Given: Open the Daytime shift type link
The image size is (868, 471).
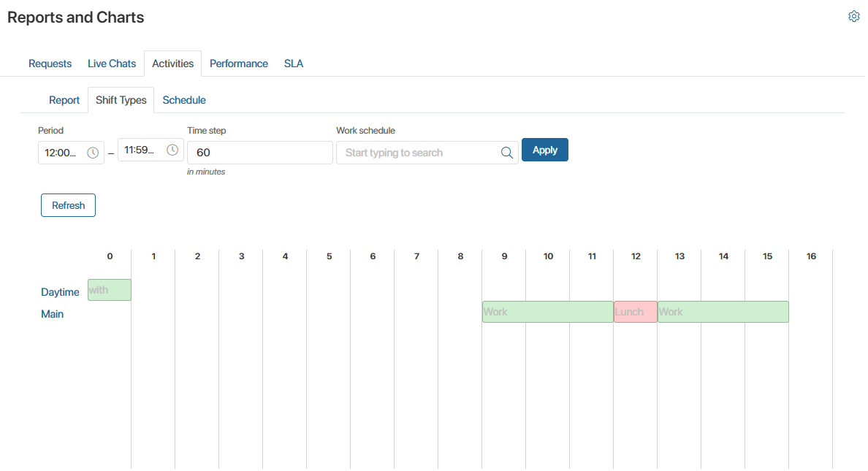Looking at the screenshot, I should 60,292.
